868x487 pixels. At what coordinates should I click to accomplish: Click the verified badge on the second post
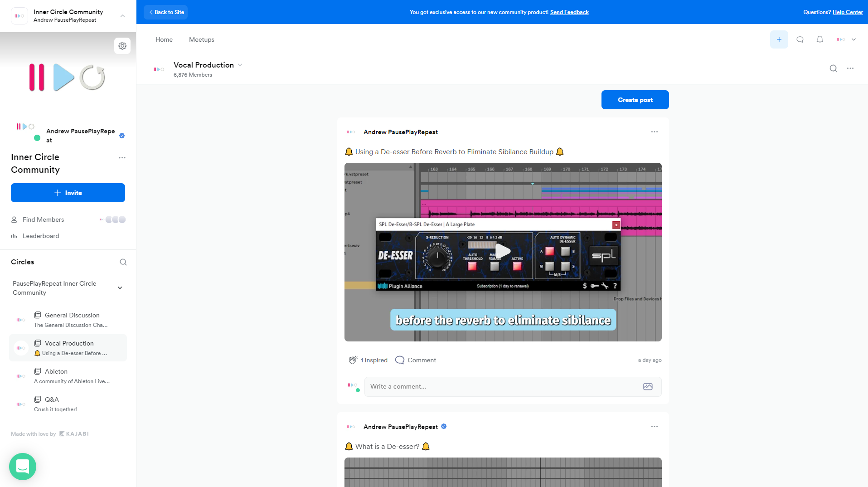click(x=444, y=426)
